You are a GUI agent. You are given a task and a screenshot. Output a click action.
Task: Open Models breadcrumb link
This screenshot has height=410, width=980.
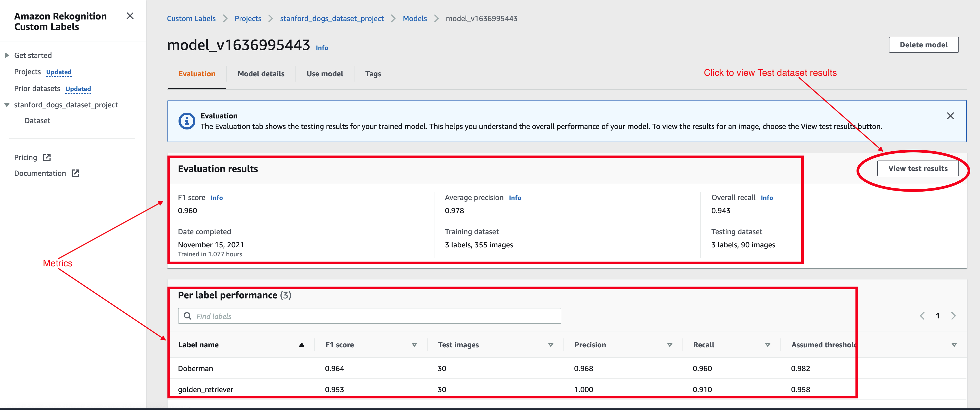coord(415,19)
